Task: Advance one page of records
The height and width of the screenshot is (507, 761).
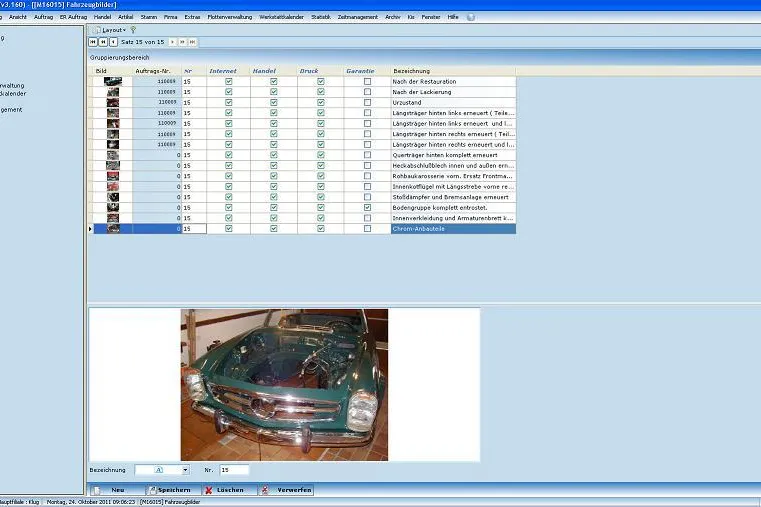Action: coord(182,42)
